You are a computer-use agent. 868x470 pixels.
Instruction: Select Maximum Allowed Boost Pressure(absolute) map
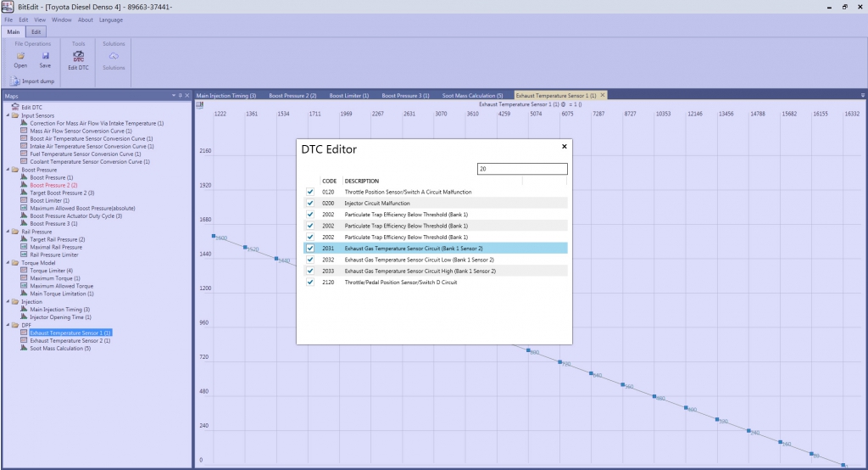[x=82, y=208]
